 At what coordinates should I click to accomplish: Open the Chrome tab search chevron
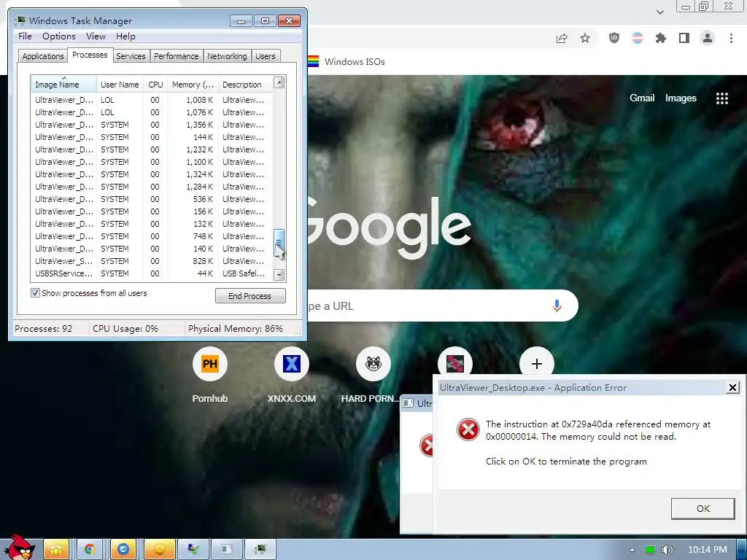pos(660,12)
